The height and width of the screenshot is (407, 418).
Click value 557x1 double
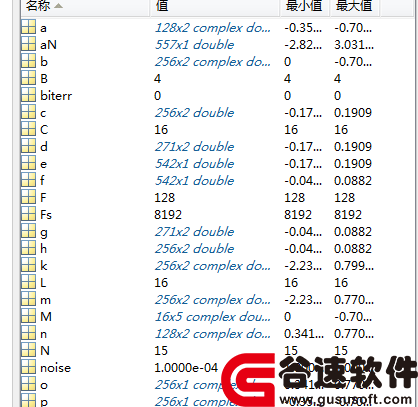194,45
